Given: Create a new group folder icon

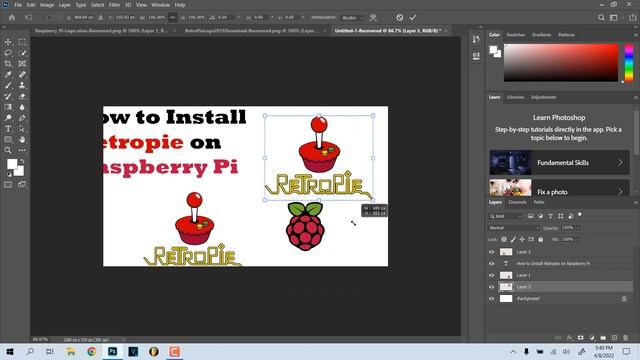Looking at the screenshot, I should [x=603, y=338].
